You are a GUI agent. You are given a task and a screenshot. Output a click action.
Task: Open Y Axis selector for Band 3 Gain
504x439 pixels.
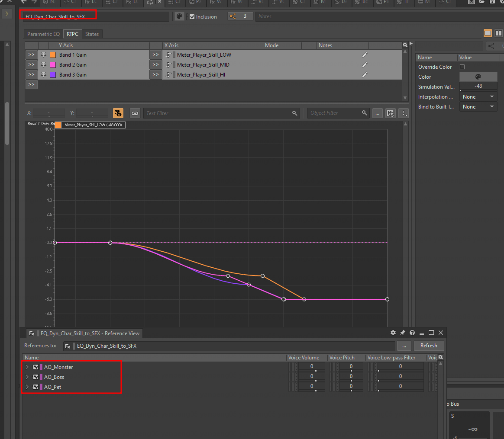coord(32,75)
